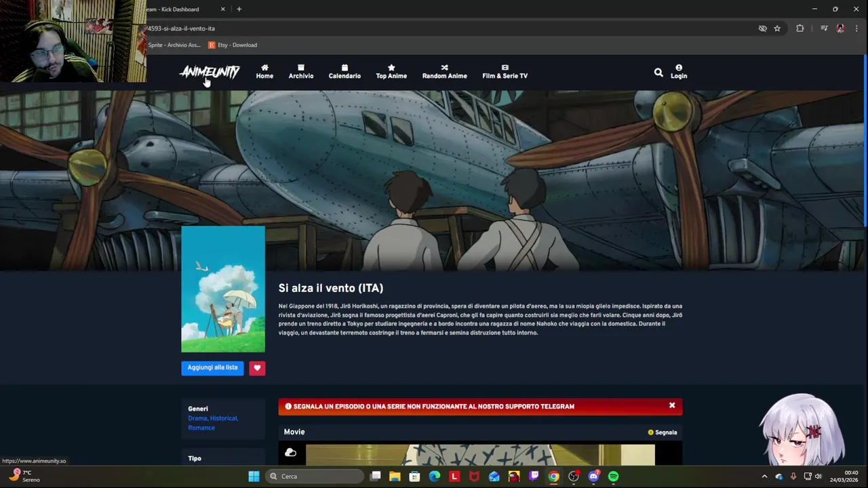
Task: Open Etsy - Download bookmark
Action: pyautogui.click(x=233, y=45)
